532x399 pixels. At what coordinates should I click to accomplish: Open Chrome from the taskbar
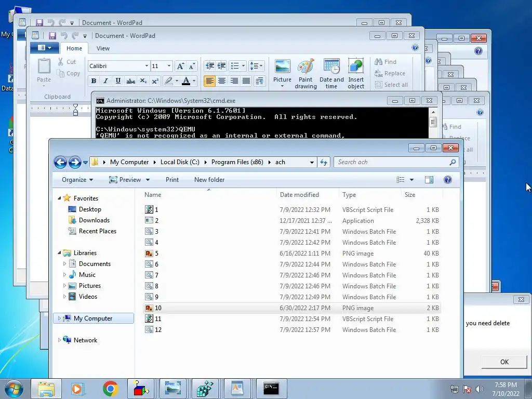pyautogui.click(x=110, y=389)
